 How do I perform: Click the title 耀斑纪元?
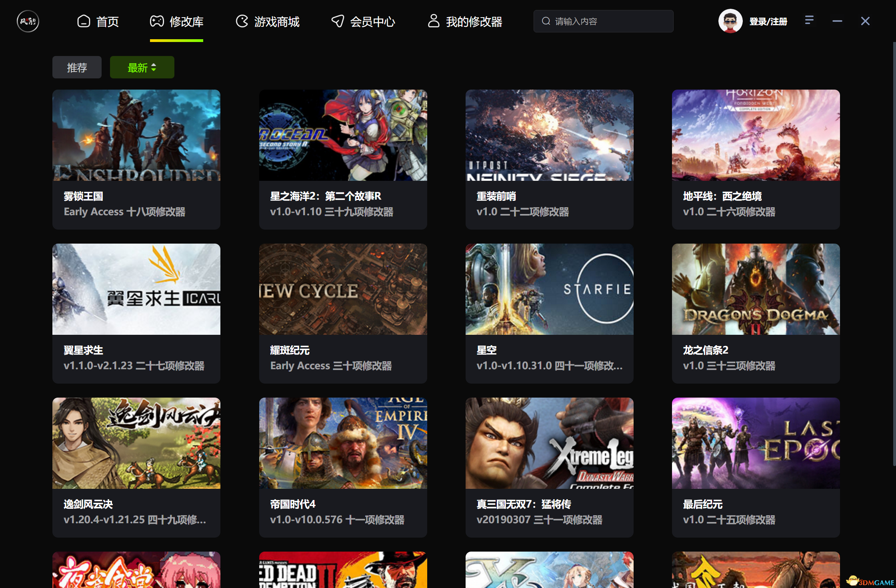(290, 350)
